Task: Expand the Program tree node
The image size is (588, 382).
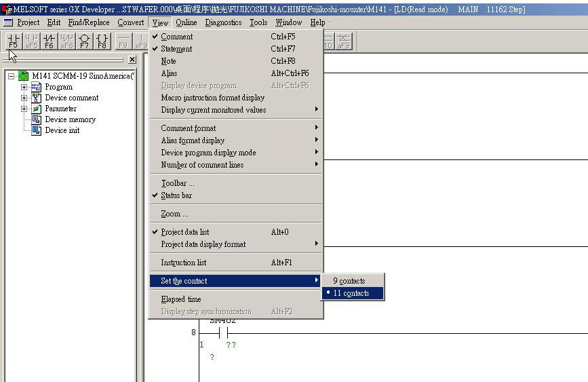Action: pyautogui.click(x=24, y=87)
